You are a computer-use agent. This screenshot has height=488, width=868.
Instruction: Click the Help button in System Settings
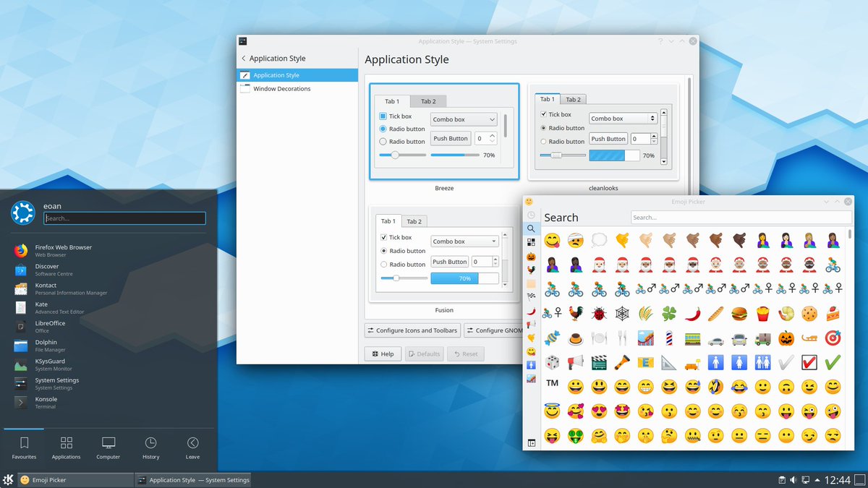coord(383,354)
